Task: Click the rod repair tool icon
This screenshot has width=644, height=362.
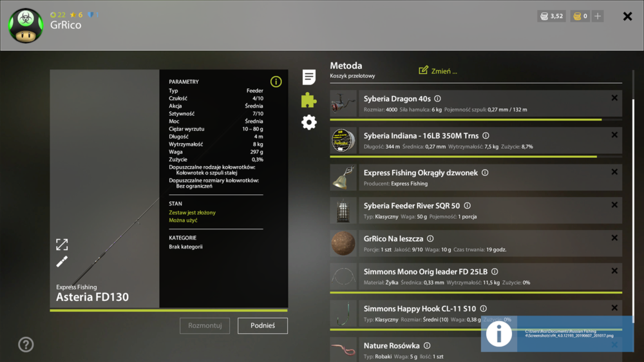Action: 62,262
